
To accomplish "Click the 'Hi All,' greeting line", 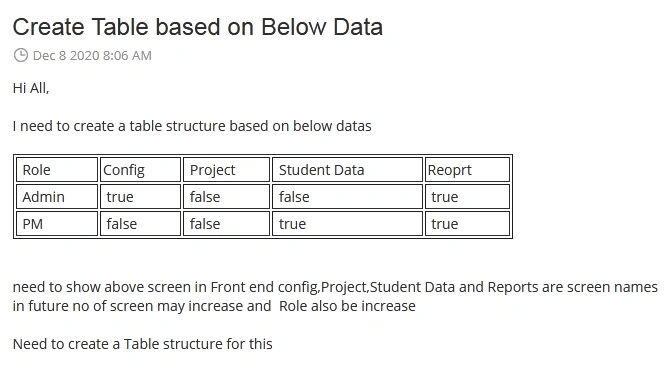I will pyautogui.click(x=31, y=88).
